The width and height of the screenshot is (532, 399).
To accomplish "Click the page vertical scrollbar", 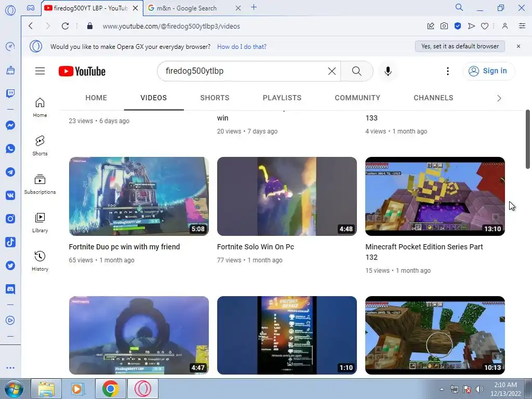I will point(528,139).
